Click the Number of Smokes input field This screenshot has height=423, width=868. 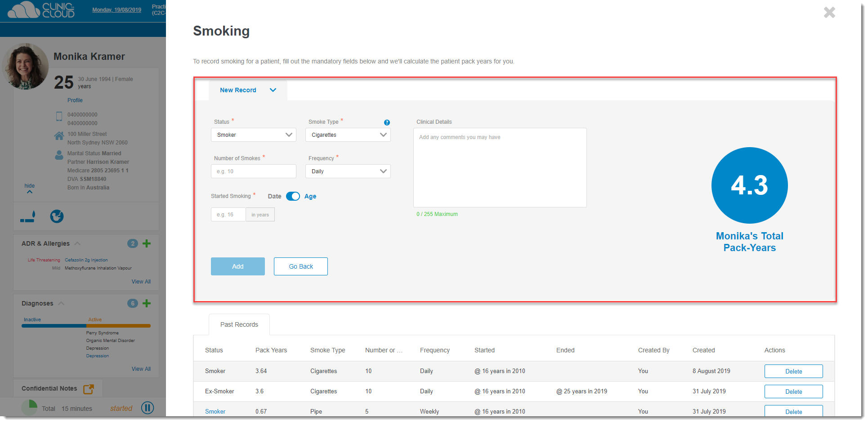[x=254, y=171]
